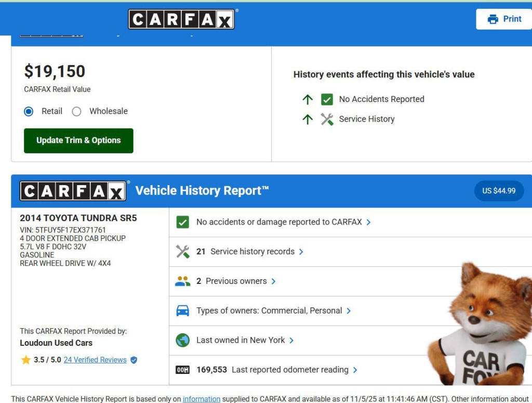Select the Wholesale radio option
This screenshot has height=403, width=532.
77,111
